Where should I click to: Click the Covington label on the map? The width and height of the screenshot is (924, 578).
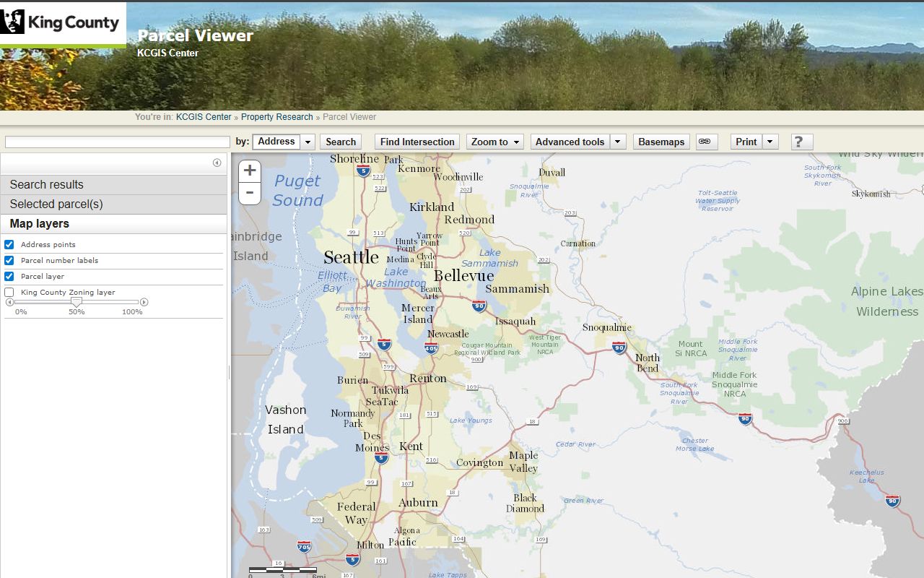[480, 462]
